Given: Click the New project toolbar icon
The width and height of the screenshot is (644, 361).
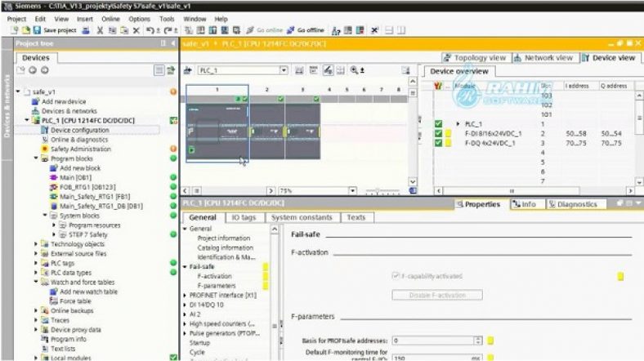Looking at the screenshot, I should [15, 30].
